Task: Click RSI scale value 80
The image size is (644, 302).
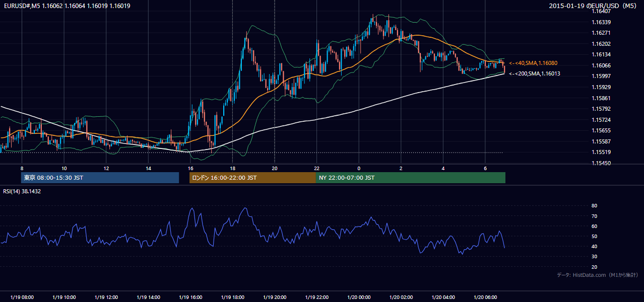Action: pyautogui.click(x=595, y=206)
